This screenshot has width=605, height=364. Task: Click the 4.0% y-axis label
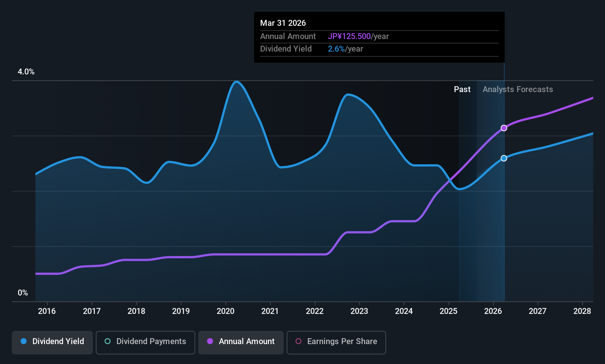(26, 72)
